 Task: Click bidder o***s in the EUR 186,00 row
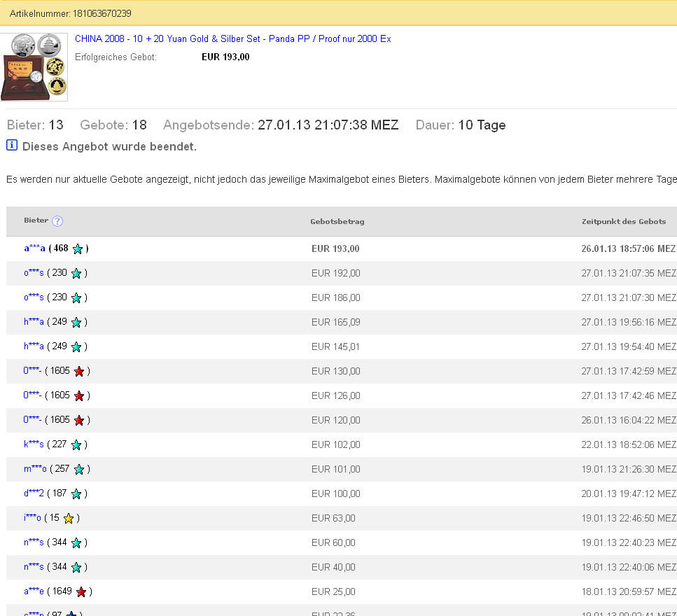pyautogui.click(x=34, y=297)
